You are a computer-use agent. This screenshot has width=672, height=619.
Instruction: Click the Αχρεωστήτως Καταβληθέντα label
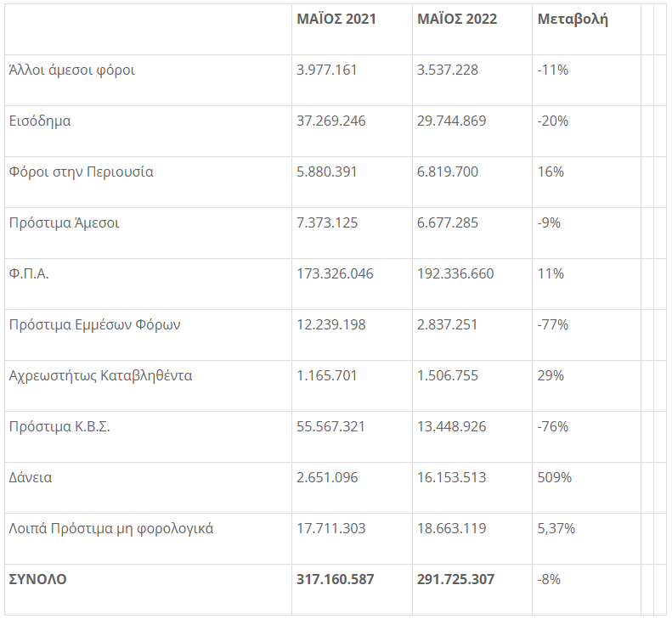point(101,376)
